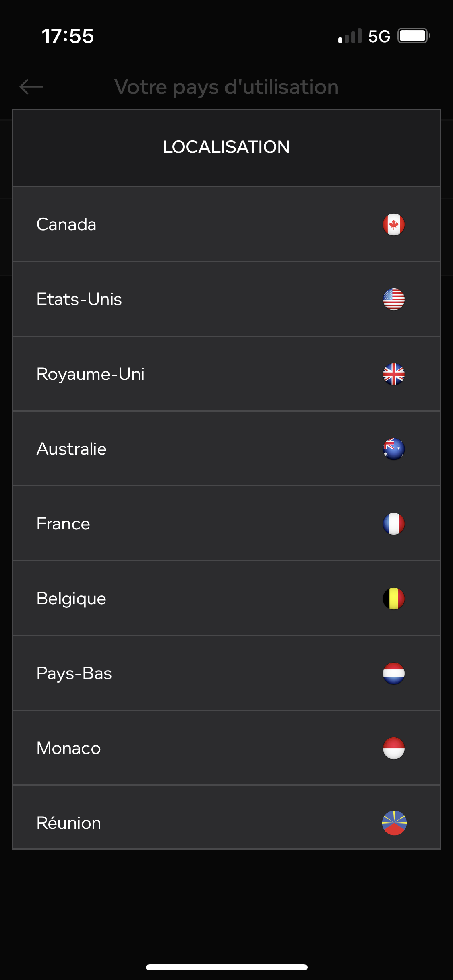This screenshot has width=453, height=980.
Task: Select France as usage country
Action: [x=226, y=523]
